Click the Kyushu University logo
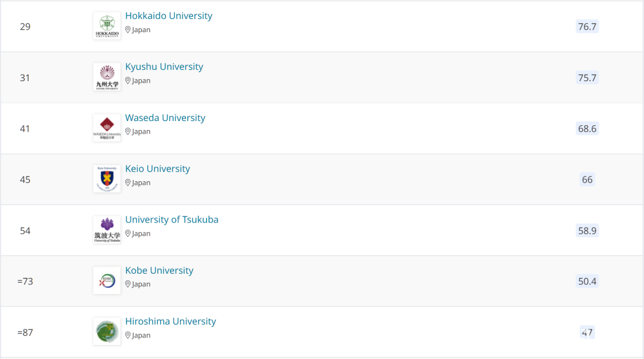Viewport: 644px width, 359px height. [107, 77]
